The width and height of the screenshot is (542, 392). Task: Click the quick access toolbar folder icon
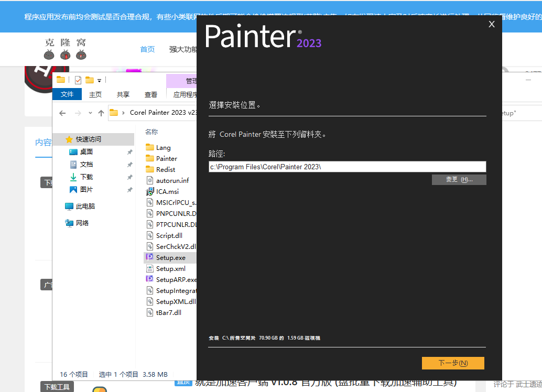coord(61,80)
